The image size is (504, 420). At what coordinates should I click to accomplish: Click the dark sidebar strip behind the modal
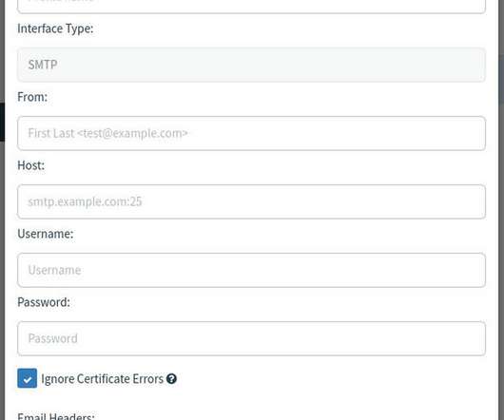coord(2,122)
